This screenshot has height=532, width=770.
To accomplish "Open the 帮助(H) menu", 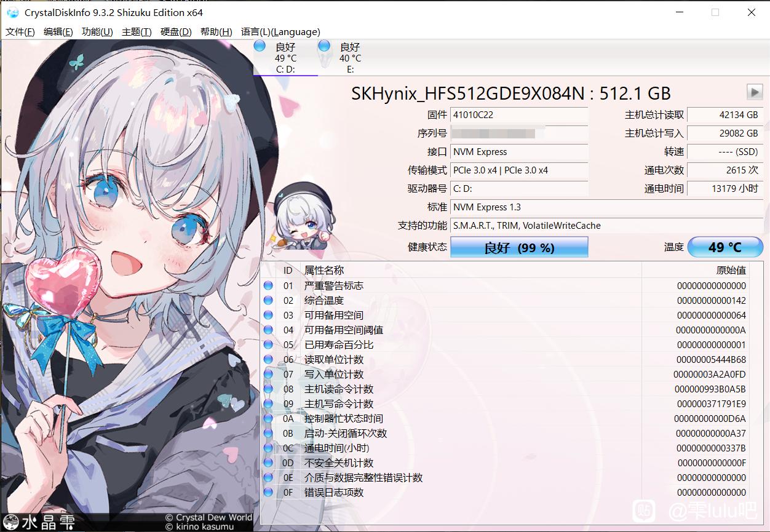I will tap(216, 32).
